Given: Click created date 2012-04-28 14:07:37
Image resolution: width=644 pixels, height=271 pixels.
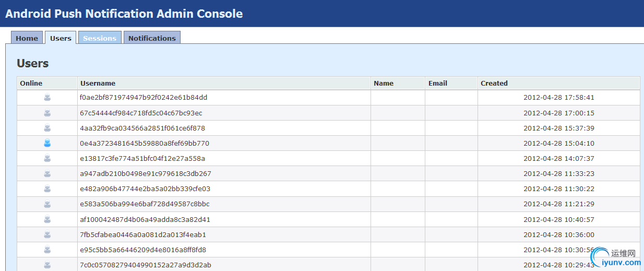Looking at the screenshot, I should 559,158.
